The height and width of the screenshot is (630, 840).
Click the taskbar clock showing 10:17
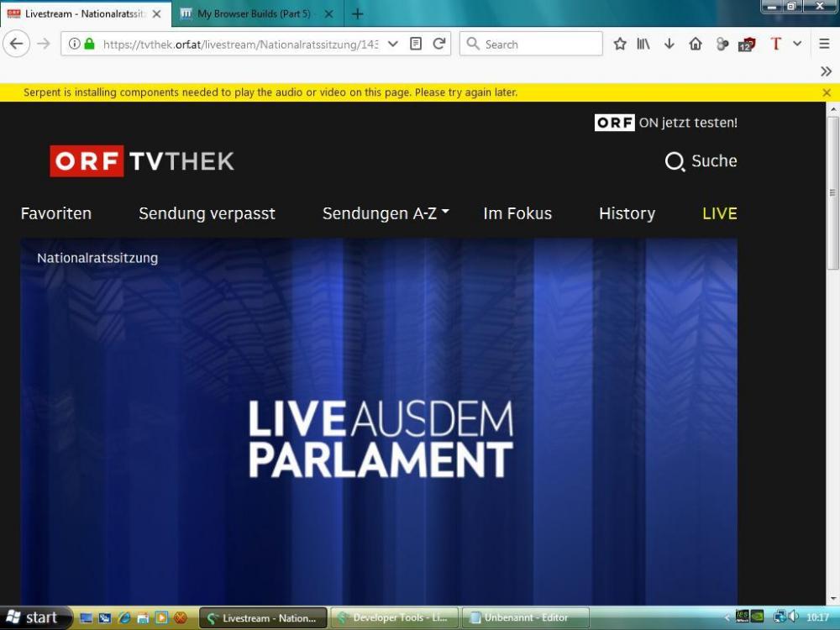coord(817,617)
